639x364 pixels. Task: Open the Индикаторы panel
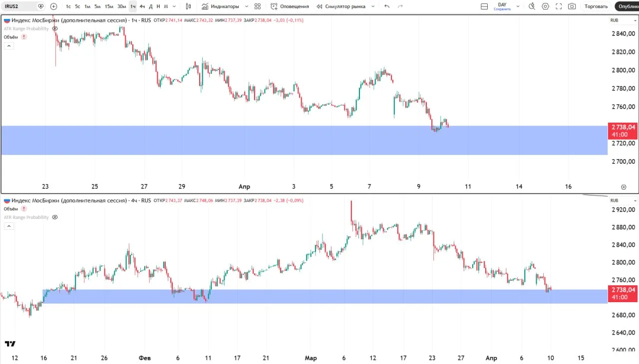221,6
